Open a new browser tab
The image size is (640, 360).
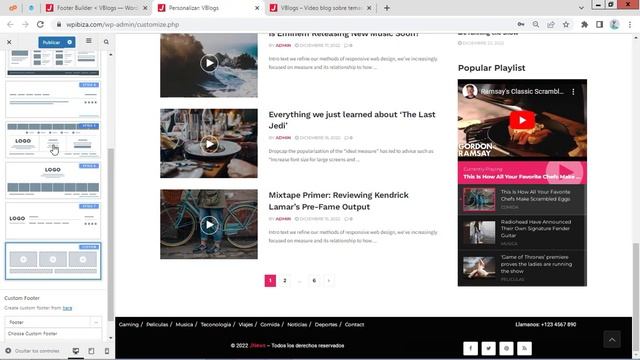387,8
